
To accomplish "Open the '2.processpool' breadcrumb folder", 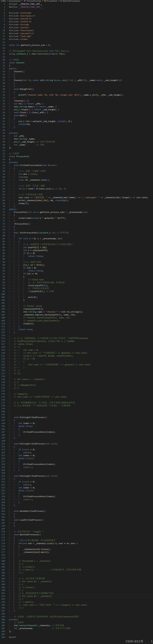I will pyautogui.click(x=15, y=1).
